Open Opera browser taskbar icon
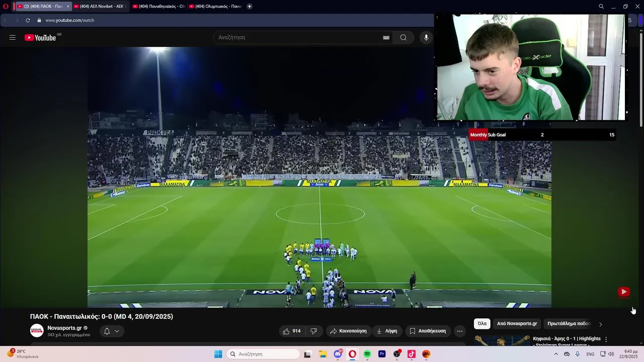Image resolution: width=644 pixels, height=362 pixels. pos(352,354)
